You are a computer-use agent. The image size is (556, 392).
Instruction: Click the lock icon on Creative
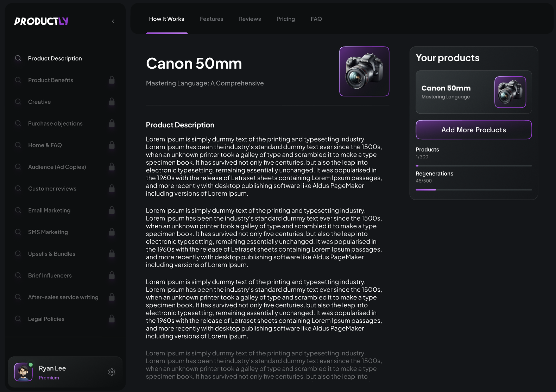[112, 102]
